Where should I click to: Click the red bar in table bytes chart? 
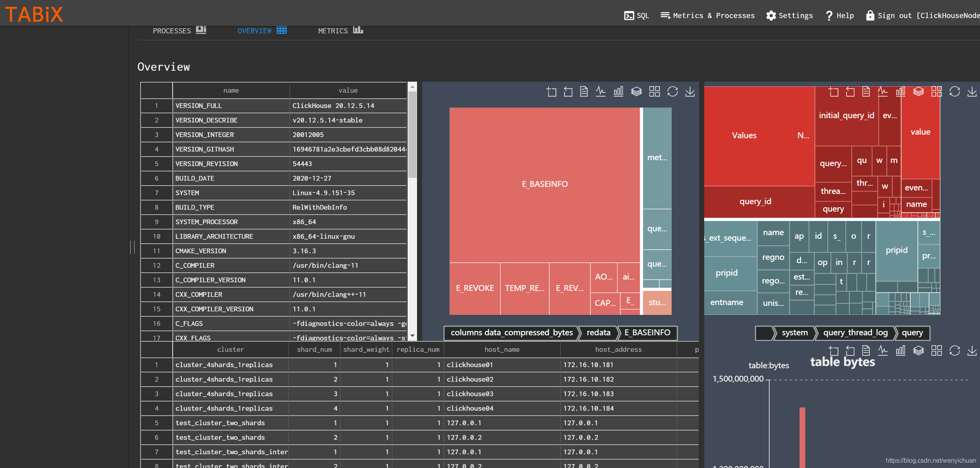coord(802,437)
